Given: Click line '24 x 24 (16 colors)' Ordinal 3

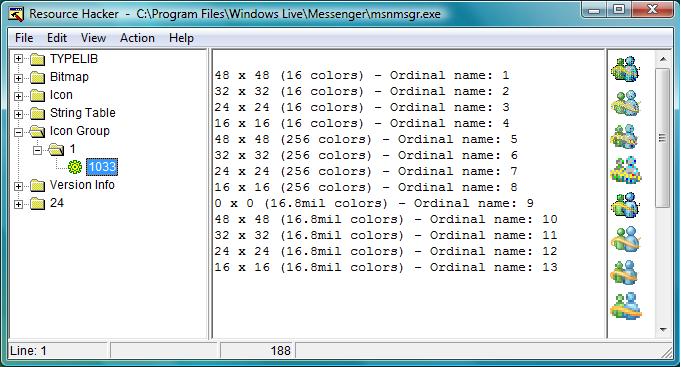Looking at the screenshot, I should (361, 108).
